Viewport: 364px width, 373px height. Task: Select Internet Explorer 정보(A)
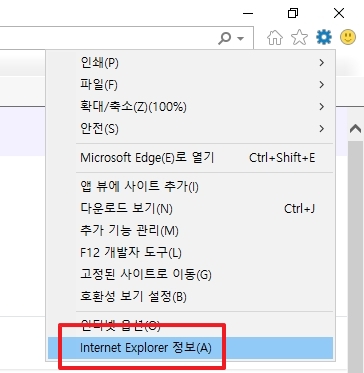coord(190,348)
